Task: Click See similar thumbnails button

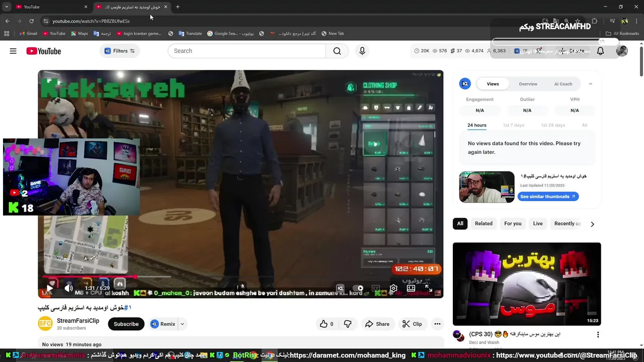Action: (x=548, y=197)
